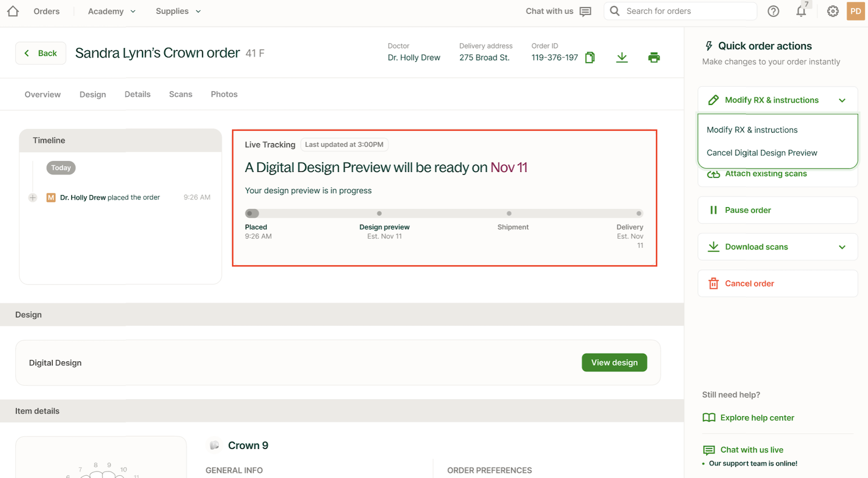The height and width of the screenshot is (478, 868).
Task: Open the notifications bell
Action: coord(801,11)
